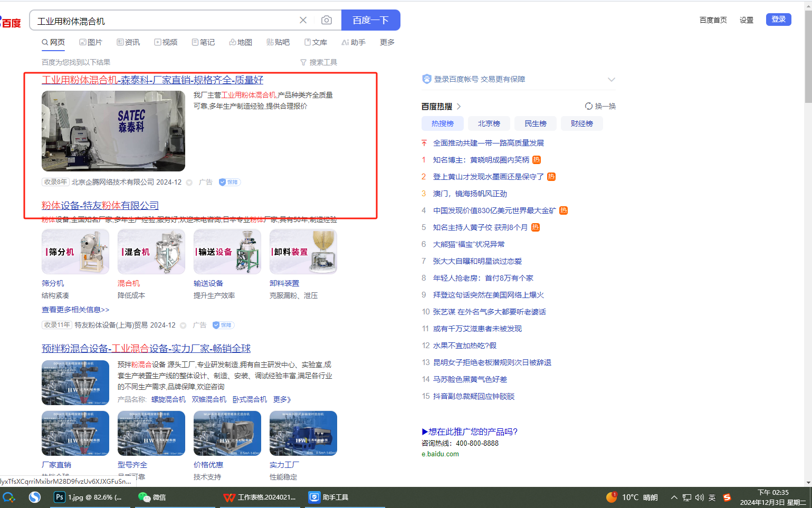Click the weather 10°C 晴朗 widget
The width and height of the screenshot is (812, 508).
tap(632, 497)
